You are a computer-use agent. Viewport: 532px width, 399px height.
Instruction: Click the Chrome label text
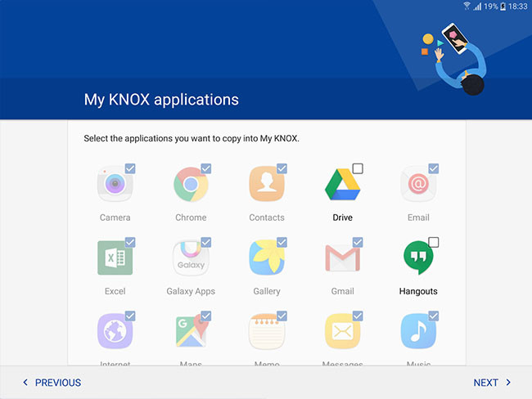tap(191, 217)
